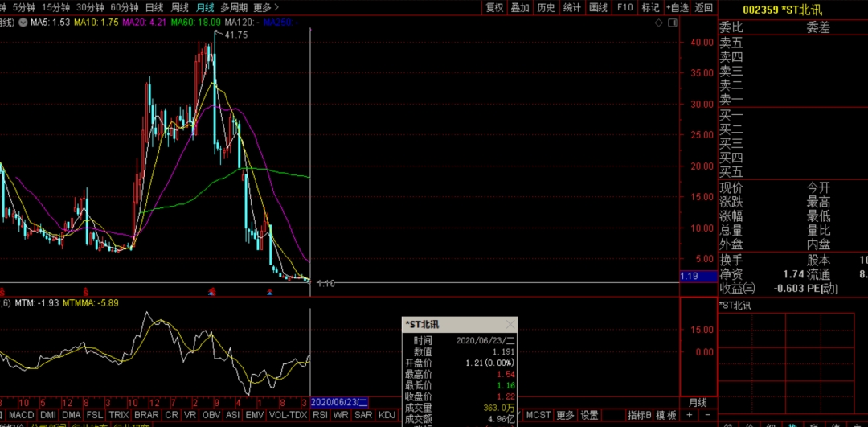This screenshot has height=427, width=868.
Task: Open the 复权 adjustment menu
Action: pyautogui.click(x=495, y=7)
